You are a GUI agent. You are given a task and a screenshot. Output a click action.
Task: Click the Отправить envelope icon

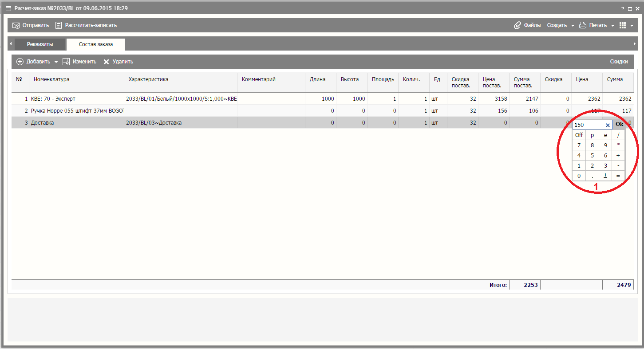(16, 25)
